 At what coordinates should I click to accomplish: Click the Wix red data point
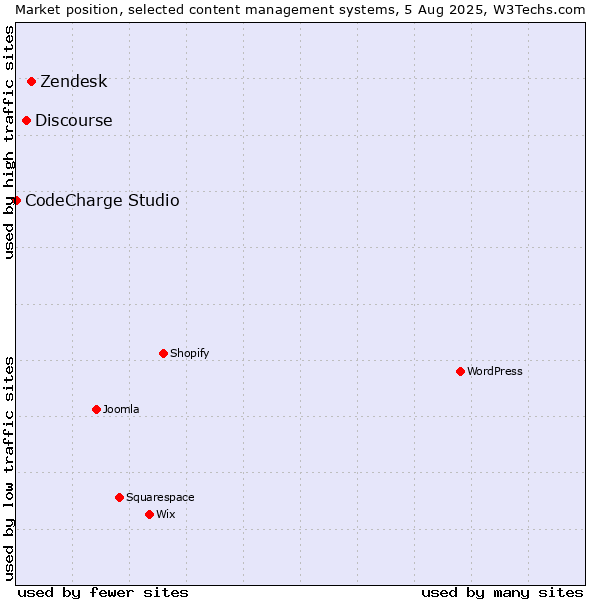[150, 515]
